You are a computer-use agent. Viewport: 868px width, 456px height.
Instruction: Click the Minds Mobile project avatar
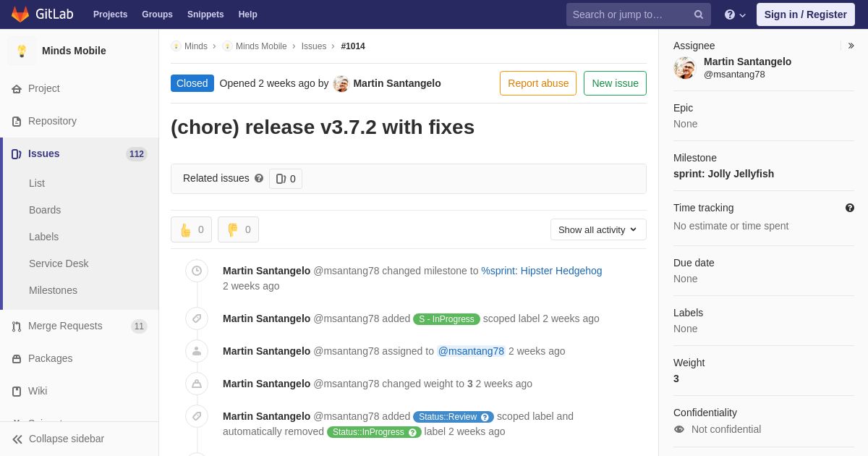tap(22, 51)
